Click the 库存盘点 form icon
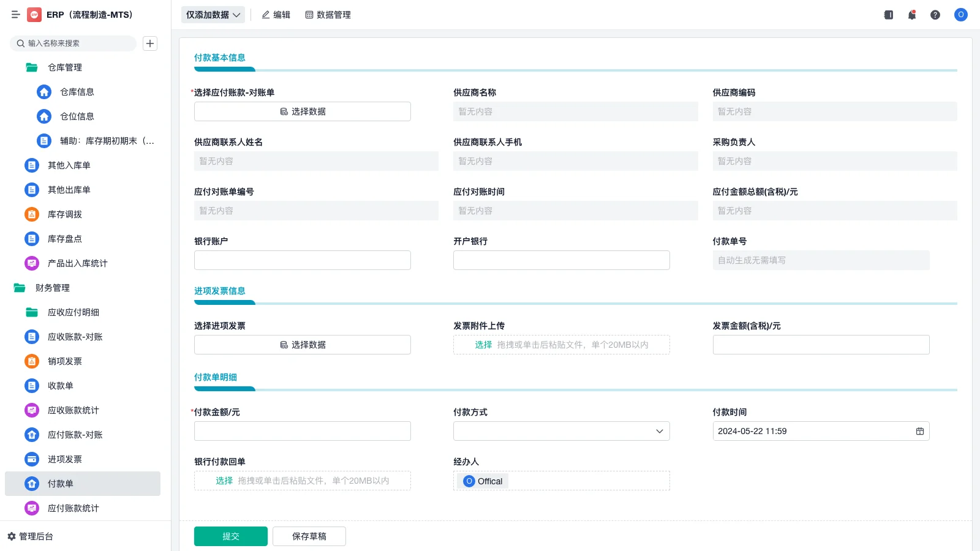The width and height of the screenshot is (980, 551). pyautogui.click(x=32, y=239)
